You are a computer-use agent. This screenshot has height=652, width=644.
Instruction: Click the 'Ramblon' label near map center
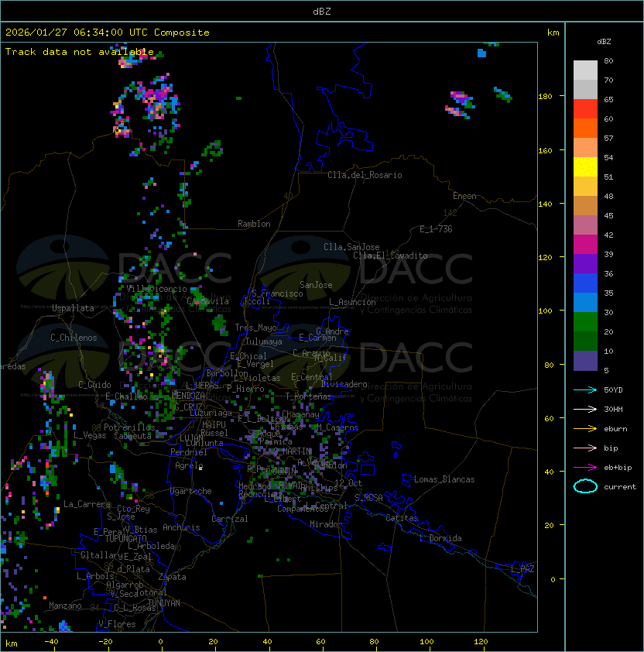coord(254,224)
